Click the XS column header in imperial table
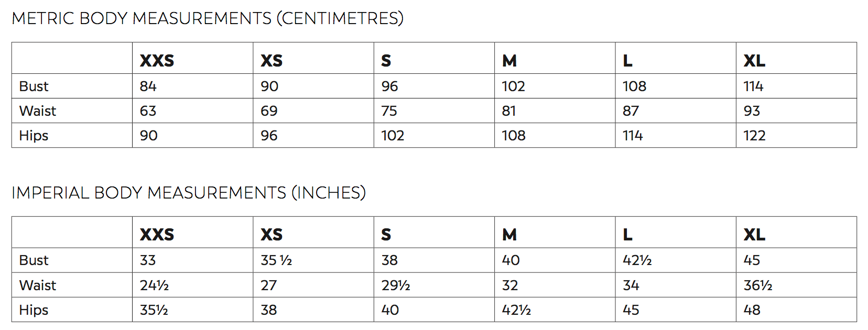Viewport: 868px width, 330px height. 272,235
